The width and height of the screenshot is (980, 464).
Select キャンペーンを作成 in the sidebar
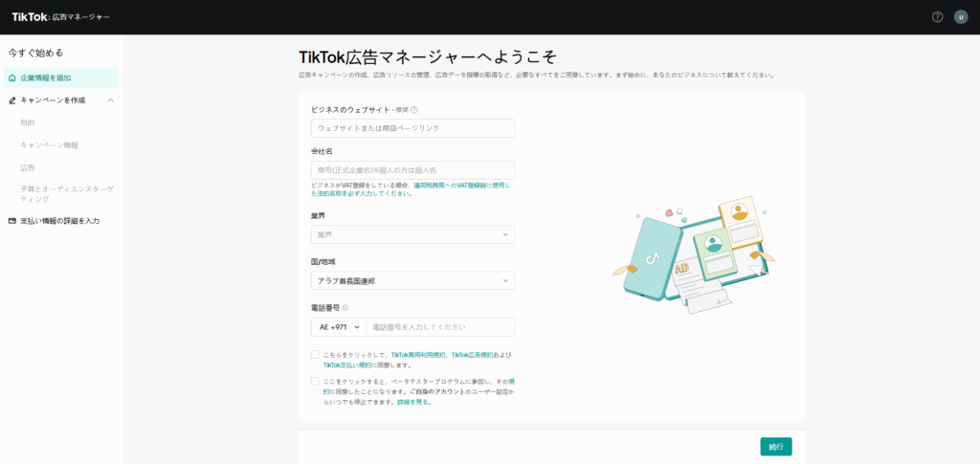tap(54, 99)
